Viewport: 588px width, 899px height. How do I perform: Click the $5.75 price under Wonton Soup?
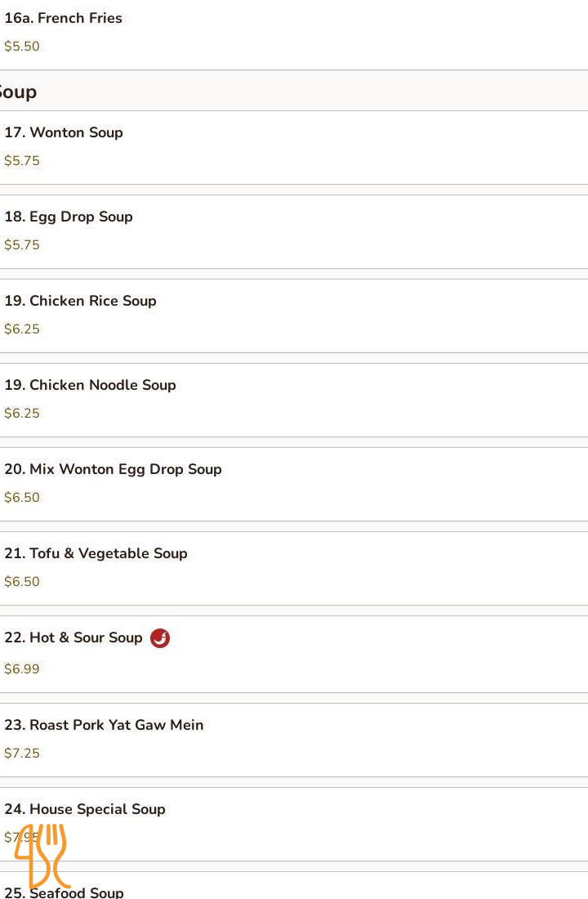click(22, 161)
